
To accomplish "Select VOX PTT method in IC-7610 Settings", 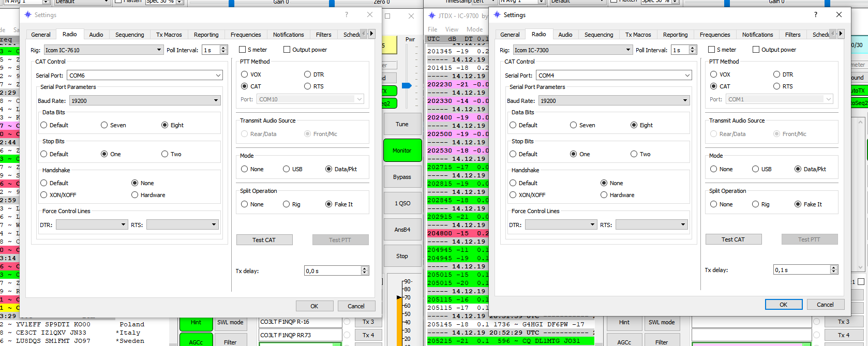I will click(x=245, y=74).
